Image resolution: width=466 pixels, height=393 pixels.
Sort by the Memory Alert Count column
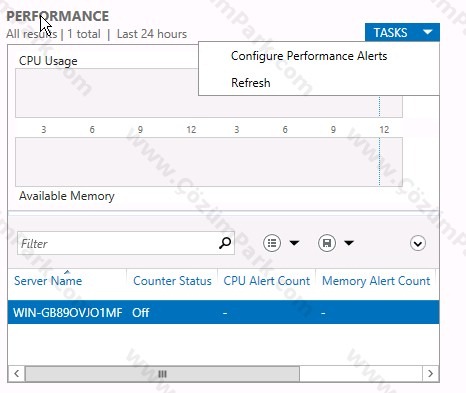point(376,281)
